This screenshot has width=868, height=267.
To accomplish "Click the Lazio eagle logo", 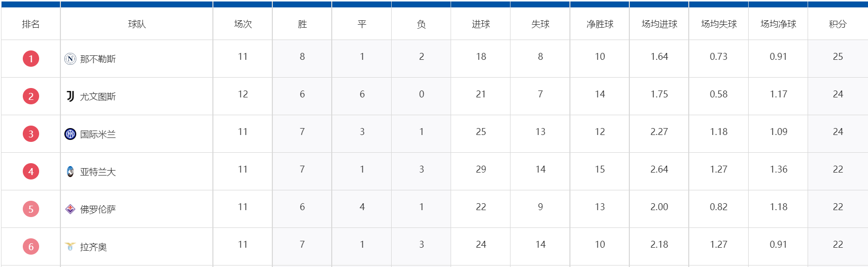I will click(70, 246).
